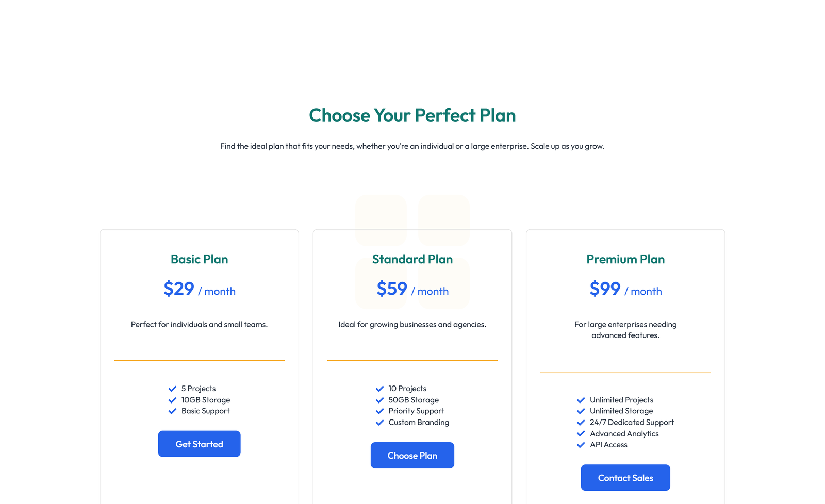This screenshot has height=504, width=825.
Task: Click the Choose Your Perfect Plan heading
Action: [x=412, y=115]
